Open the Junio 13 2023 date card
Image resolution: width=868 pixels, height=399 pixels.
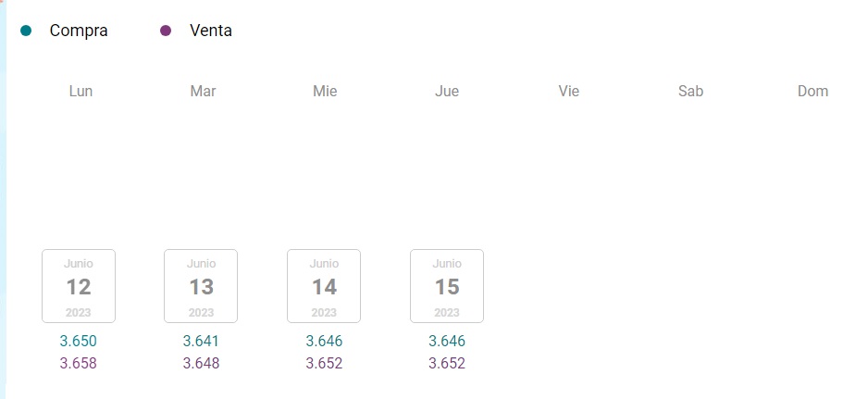click(201, 286)
